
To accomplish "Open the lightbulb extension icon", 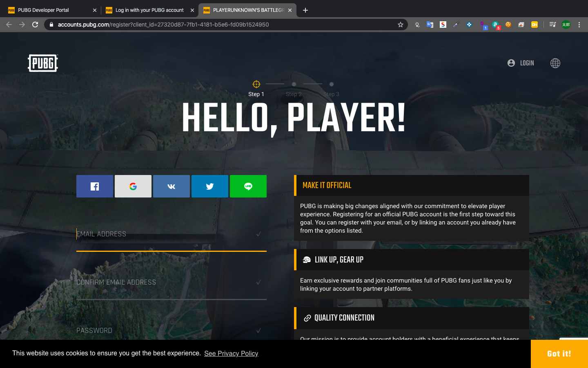I will click(417, 25).
